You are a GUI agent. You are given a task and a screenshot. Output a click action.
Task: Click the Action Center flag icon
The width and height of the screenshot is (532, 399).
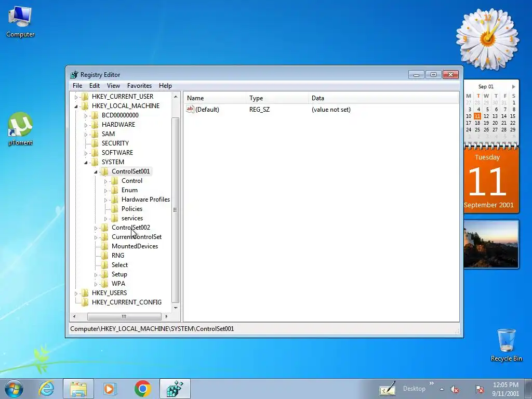tap(479, 389)
